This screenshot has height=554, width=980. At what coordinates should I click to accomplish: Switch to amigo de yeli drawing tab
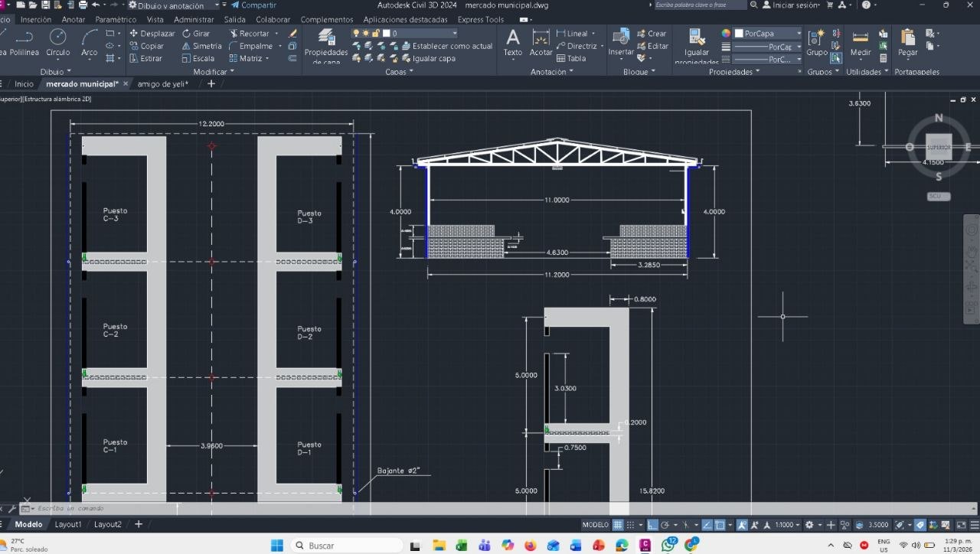(x=162, y=84)
